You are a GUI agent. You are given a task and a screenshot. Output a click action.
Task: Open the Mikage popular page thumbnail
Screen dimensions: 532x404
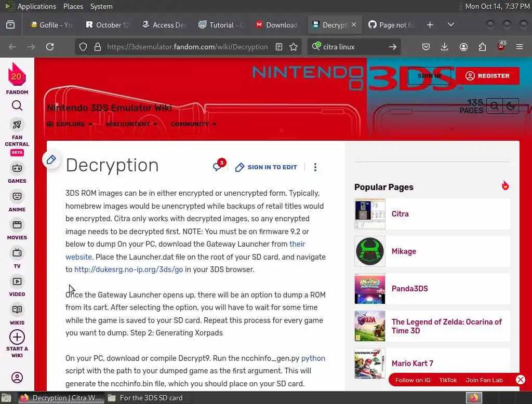tap(370, 251)
